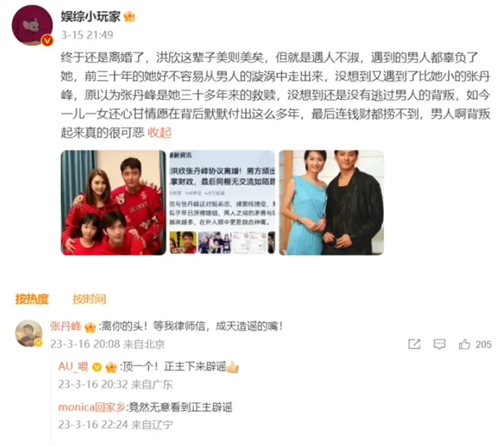Sort comments by 按时间
The height and width of the screenshot is (446, 504).
89,299
